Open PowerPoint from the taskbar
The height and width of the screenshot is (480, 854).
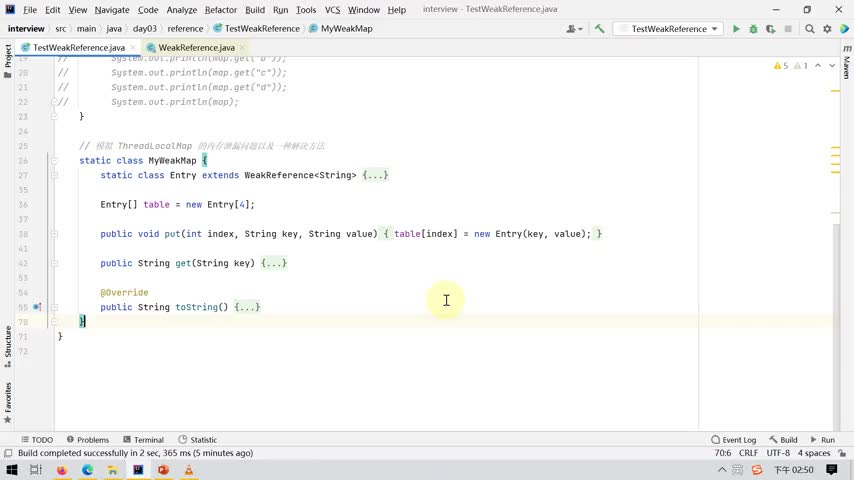[163, 470]
